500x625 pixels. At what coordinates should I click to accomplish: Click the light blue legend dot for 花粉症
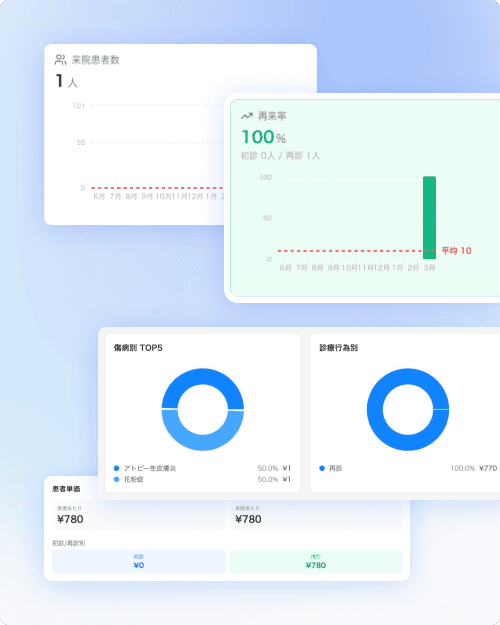(x=116, y=479)
